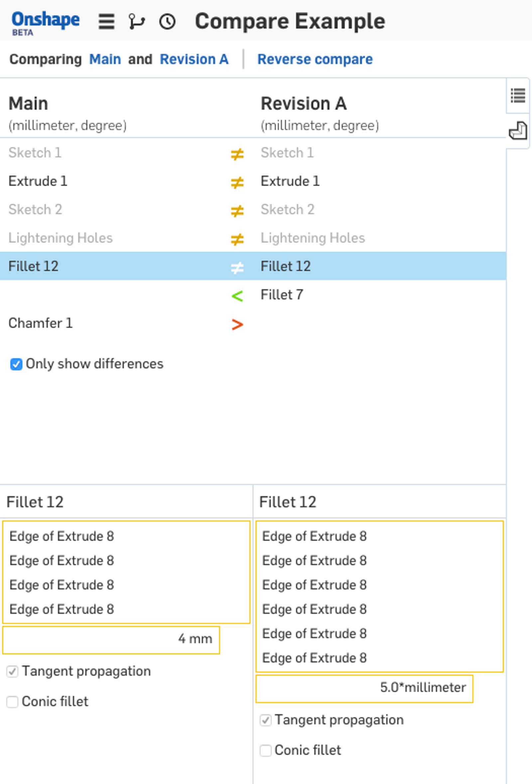Show the parts view panel icon
532x784 pixels.
coord(518,130)
